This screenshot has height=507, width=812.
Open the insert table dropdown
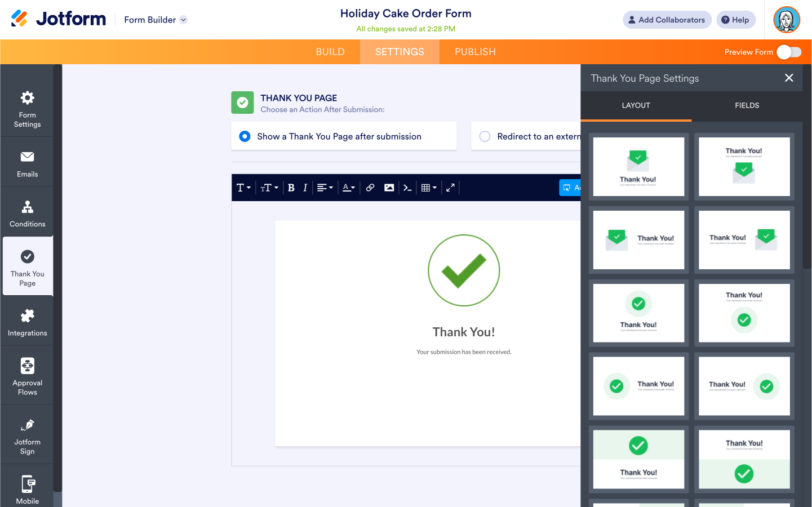[429, 188]
